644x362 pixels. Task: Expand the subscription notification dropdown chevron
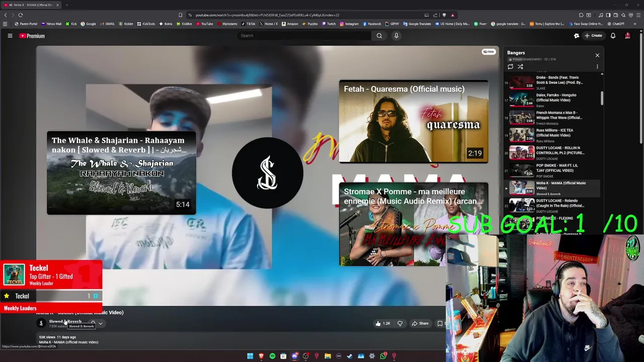(101, 323)
